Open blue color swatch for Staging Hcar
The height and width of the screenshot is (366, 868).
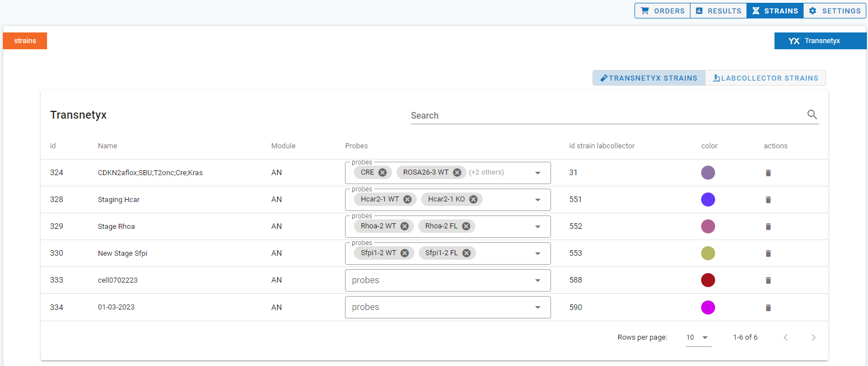click(x=708, y=200)
